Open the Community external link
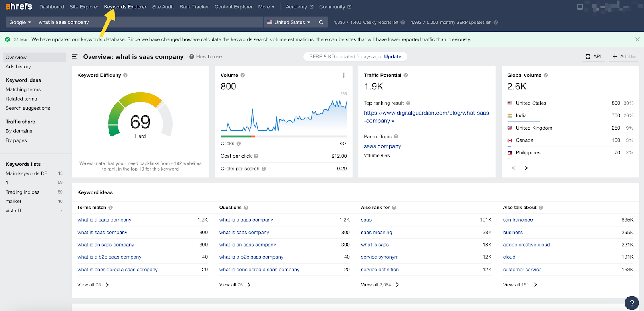 335,7
